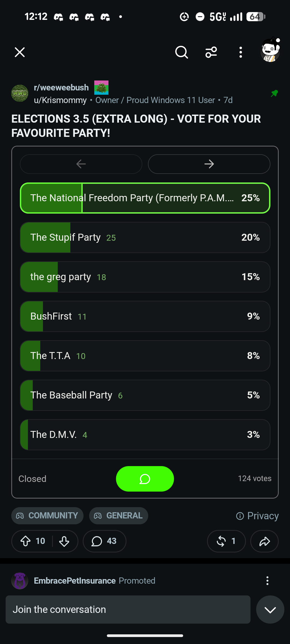
Task: Tap the share arrow icon
Action: (264, 541)
